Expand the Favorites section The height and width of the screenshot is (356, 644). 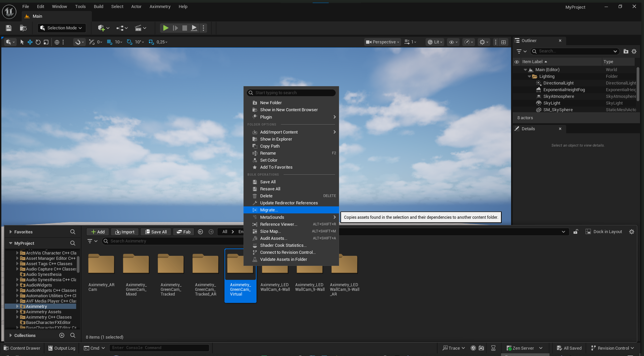click(x=11, y=232)
